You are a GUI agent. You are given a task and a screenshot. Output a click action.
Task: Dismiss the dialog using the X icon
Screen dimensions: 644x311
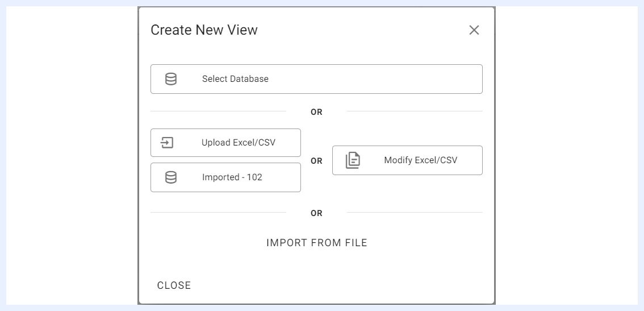point(474,30)
